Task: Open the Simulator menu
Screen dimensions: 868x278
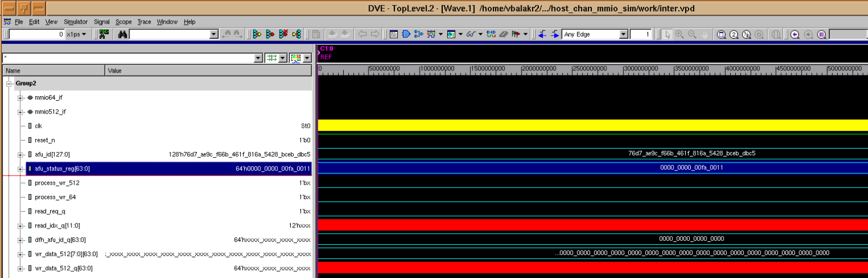Action: (75, 22)
